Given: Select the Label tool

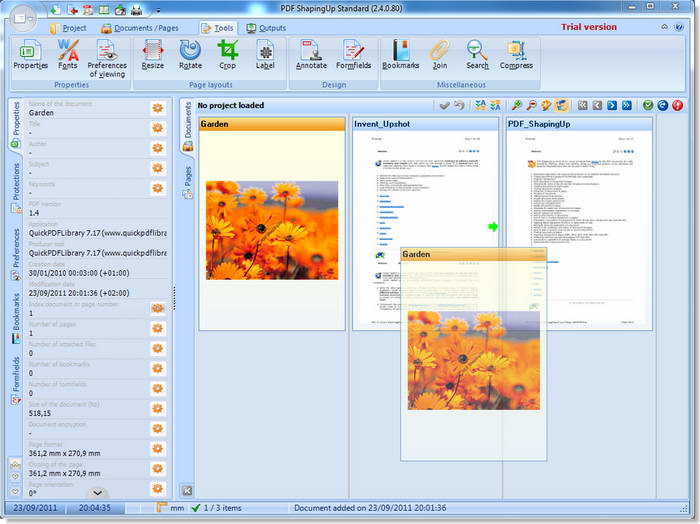Looking at the screenshot, I should coord(265,55).
